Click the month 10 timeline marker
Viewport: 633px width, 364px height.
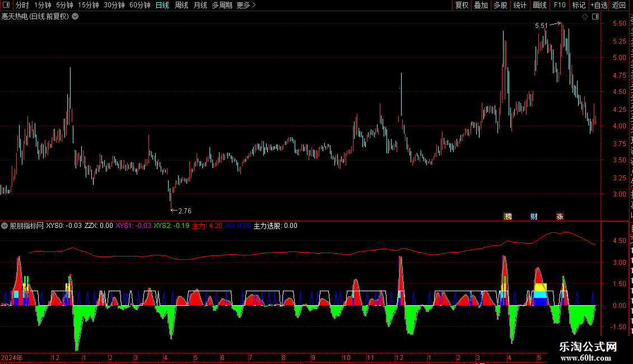coord(346,357)
